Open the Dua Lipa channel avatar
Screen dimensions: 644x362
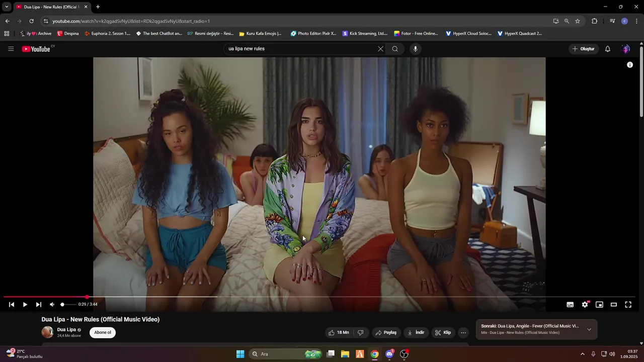pos(47,332)
